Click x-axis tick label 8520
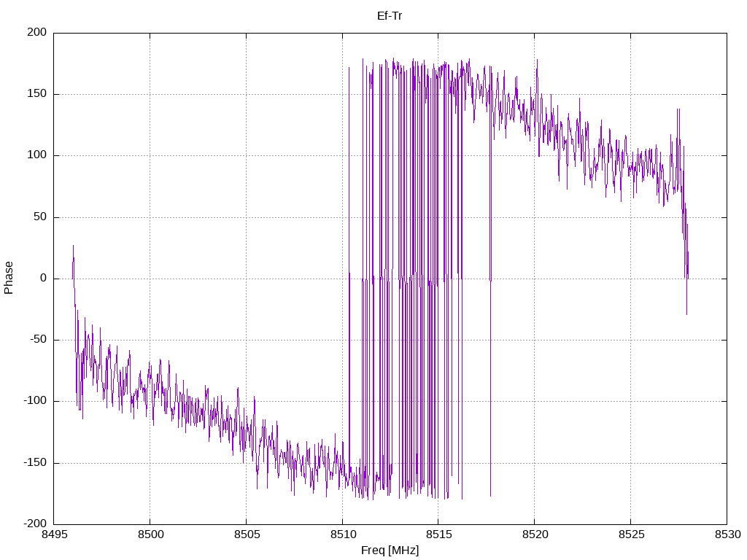The width and height of the screenshot is (747, 560). [x=535, y=534]
